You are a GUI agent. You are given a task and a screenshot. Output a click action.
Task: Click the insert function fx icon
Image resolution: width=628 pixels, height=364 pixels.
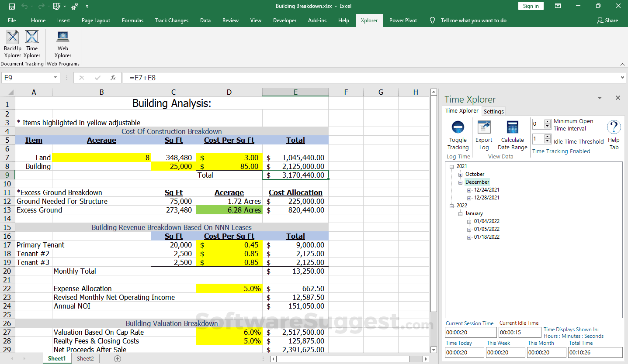click(113, 78)
